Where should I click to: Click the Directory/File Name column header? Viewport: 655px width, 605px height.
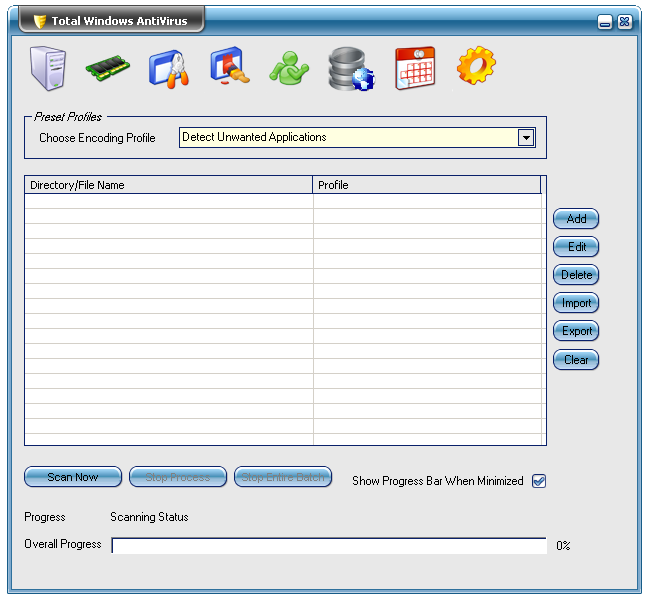tap(168, 185)
